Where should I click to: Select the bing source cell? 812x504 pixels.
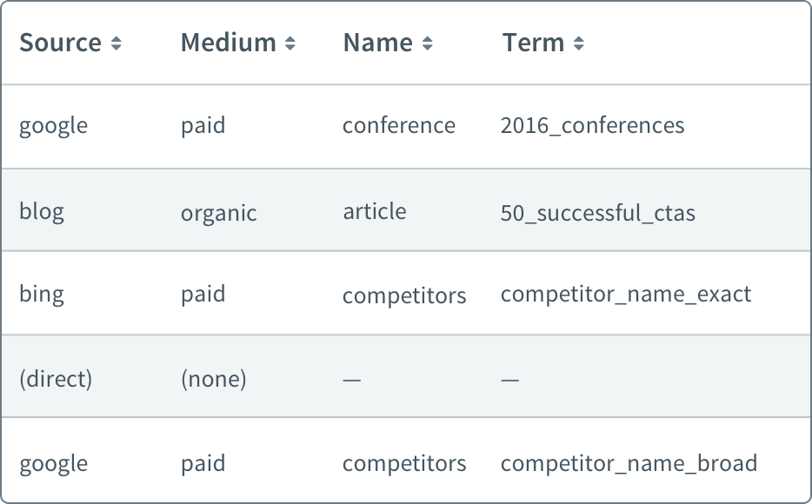tap(42, 295)
